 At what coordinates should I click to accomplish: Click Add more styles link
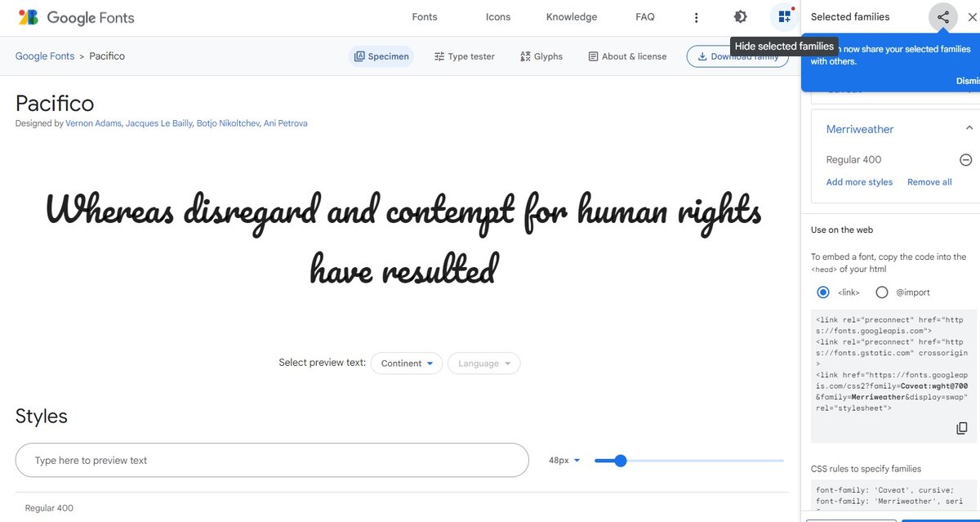859,182
